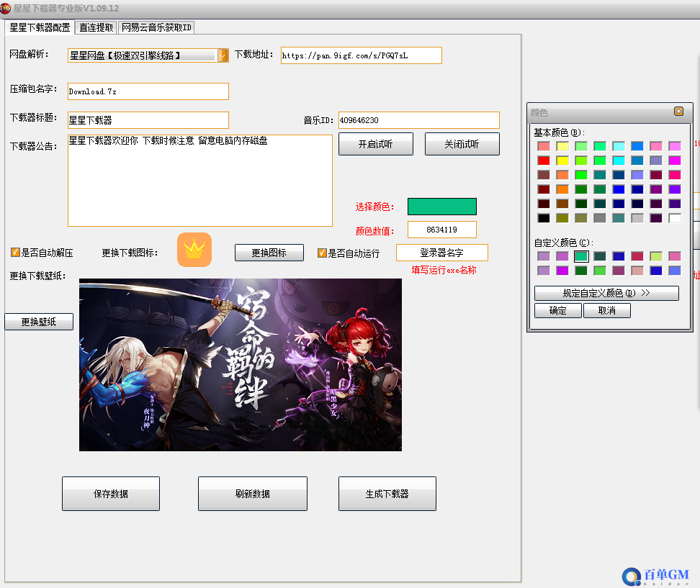Focus the 下载器标题 input field
Screen dimensions: 700x588
point(148,120)
